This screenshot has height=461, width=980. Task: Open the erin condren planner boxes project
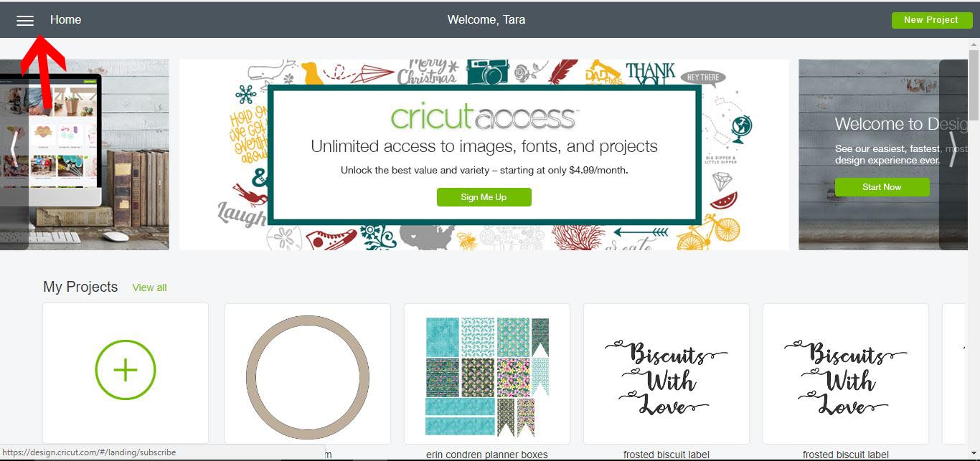(x=487, y=374)
